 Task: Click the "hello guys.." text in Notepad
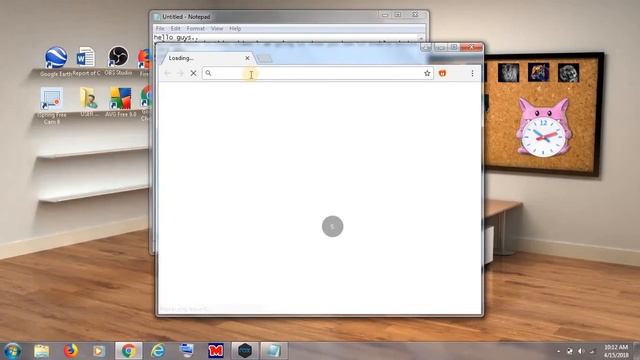click(176, 38)
